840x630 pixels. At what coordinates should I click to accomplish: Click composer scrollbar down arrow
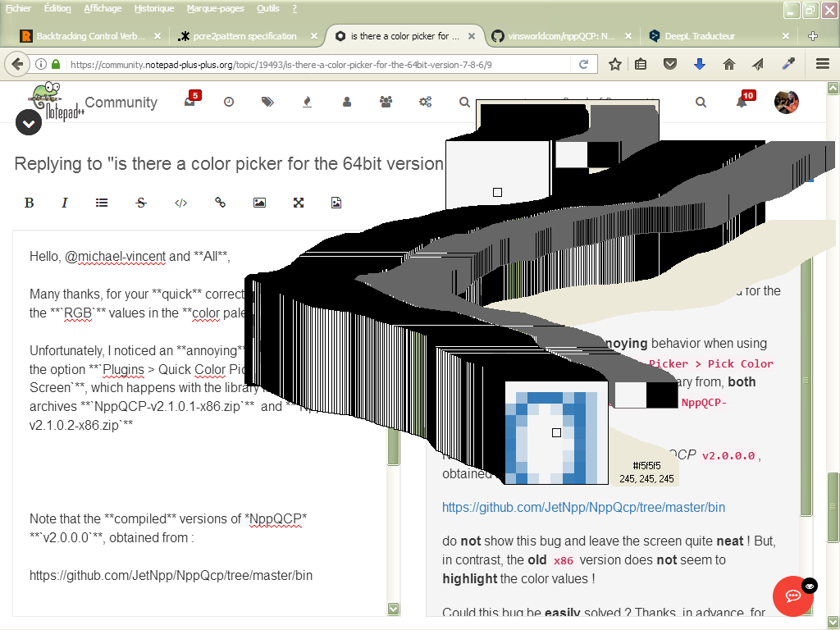pos(394,609)
